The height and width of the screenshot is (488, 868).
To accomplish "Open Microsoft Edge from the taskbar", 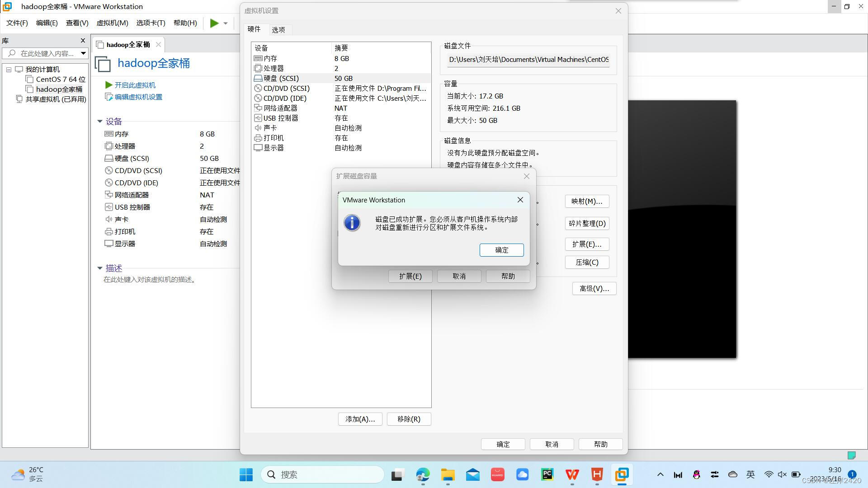I will coord(423,474).
